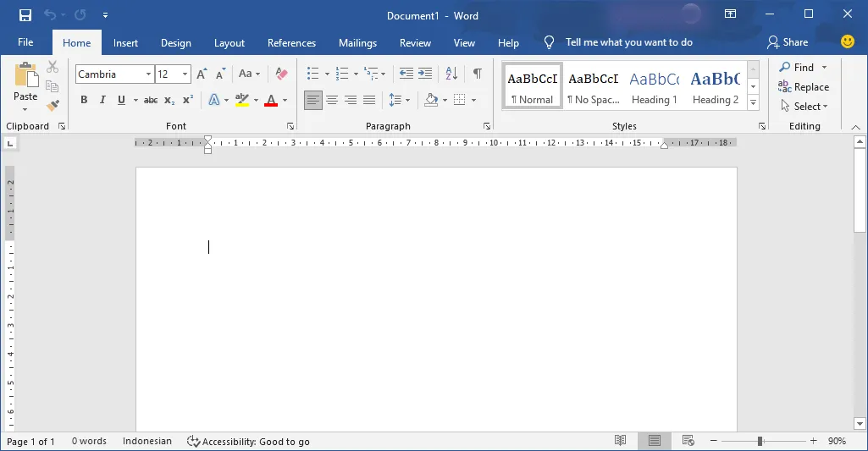Image resolution: width=868 pixels, height=451 pixels.
Task: Apply bullet list formatting
Action: (312, 74)
